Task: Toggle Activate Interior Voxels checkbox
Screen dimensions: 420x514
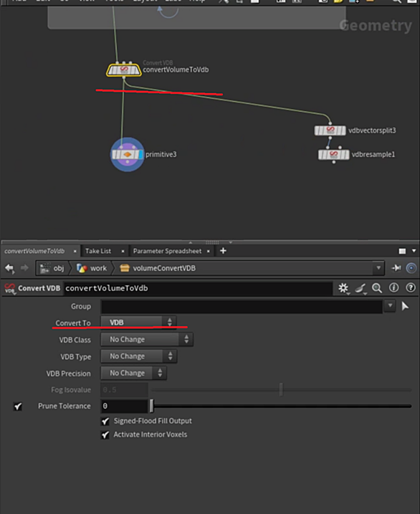Action: pyautogui.click(x=105, y=435)
